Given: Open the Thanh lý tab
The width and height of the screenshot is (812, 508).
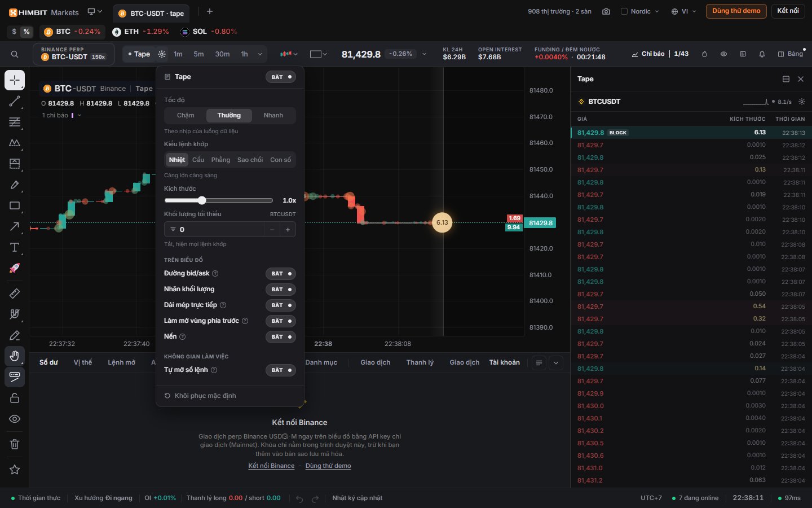Looking at the screenshot, I should [x=420, y=362].
